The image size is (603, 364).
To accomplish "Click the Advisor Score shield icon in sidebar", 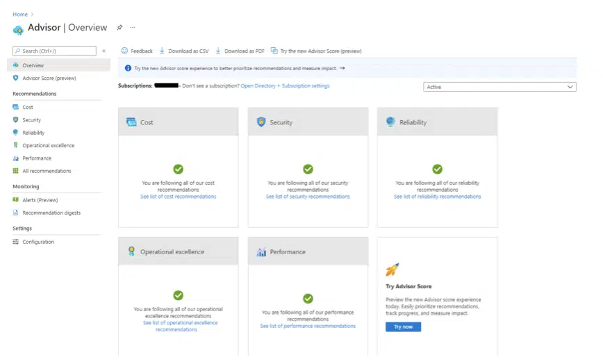I will (x=15, y=78).
